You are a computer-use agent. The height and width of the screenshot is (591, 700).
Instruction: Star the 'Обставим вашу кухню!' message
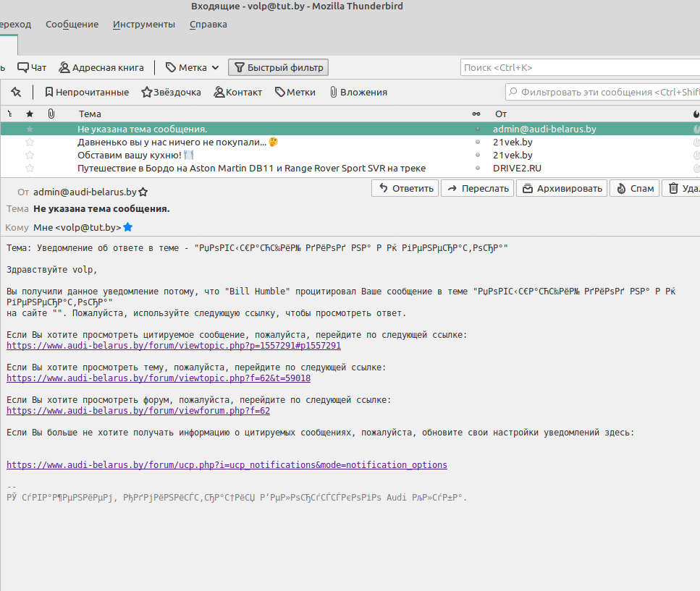coord(30,155)
